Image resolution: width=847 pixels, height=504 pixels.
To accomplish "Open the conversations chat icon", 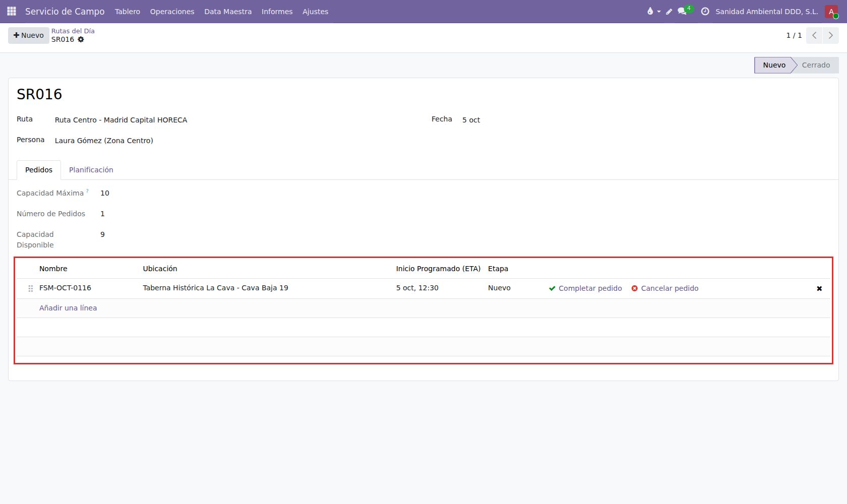I will pyautogui.click(x=682, y=11).
